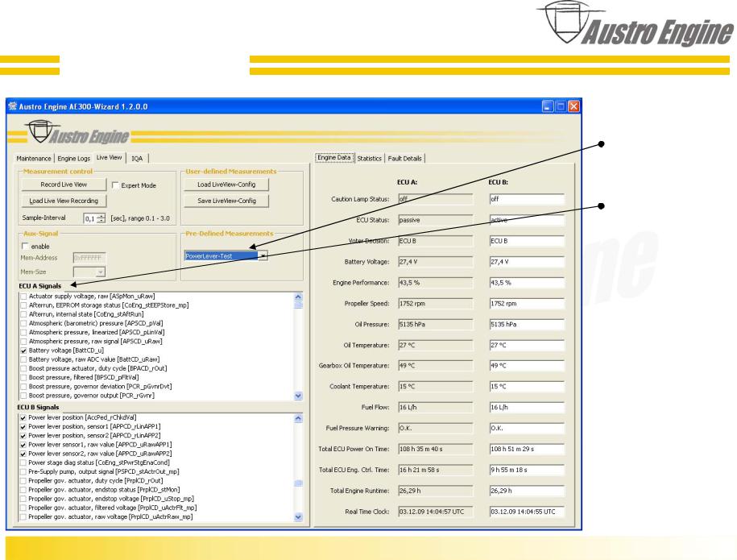Image resolution: width=737 pixels, height=560 pixels.
Task: Click Load Live View Recording button
Action: [64, 201]
